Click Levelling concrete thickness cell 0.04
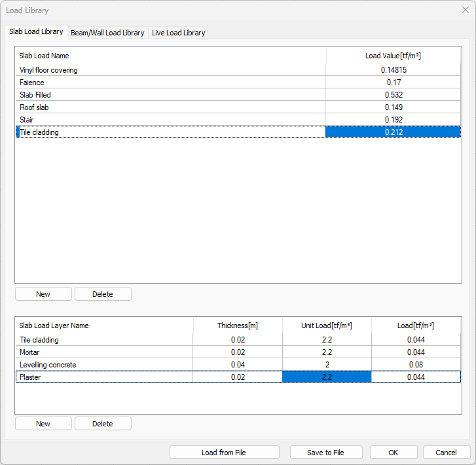This screenshot has height=465, width=476. [237, 365]
